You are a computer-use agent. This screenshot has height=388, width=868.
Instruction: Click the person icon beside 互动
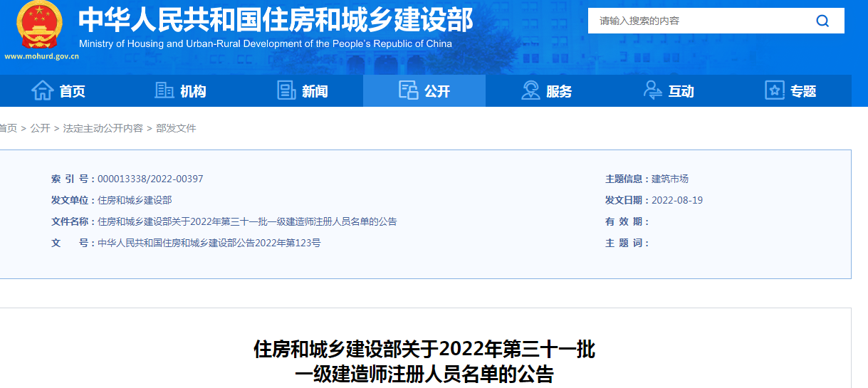[652, 90]
